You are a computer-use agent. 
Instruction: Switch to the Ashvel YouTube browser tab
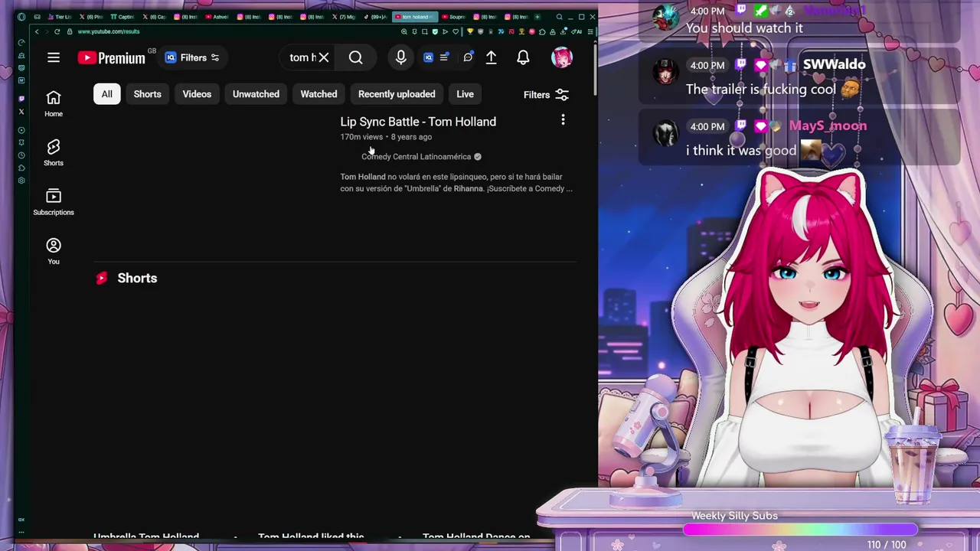(x=217, y=17)
